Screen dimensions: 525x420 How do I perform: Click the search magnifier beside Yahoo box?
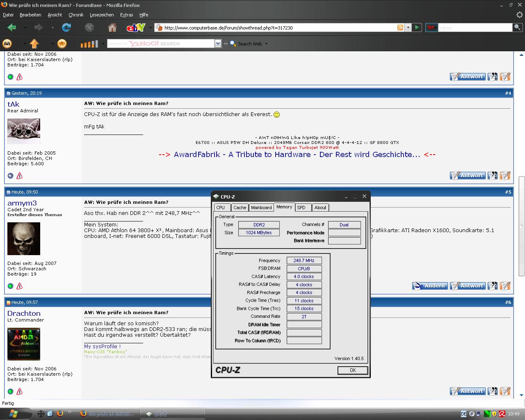click(518, 27)
